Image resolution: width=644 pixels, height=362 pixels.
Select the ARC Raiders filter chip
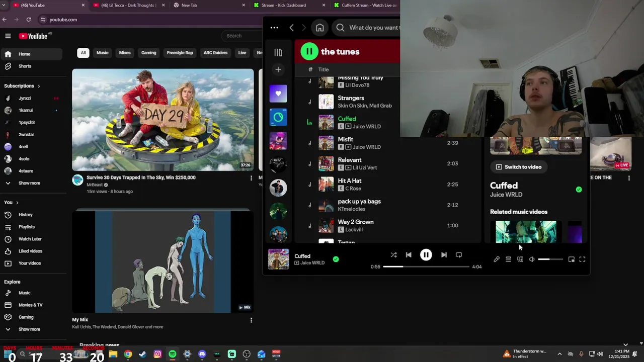tap(215, 53)
